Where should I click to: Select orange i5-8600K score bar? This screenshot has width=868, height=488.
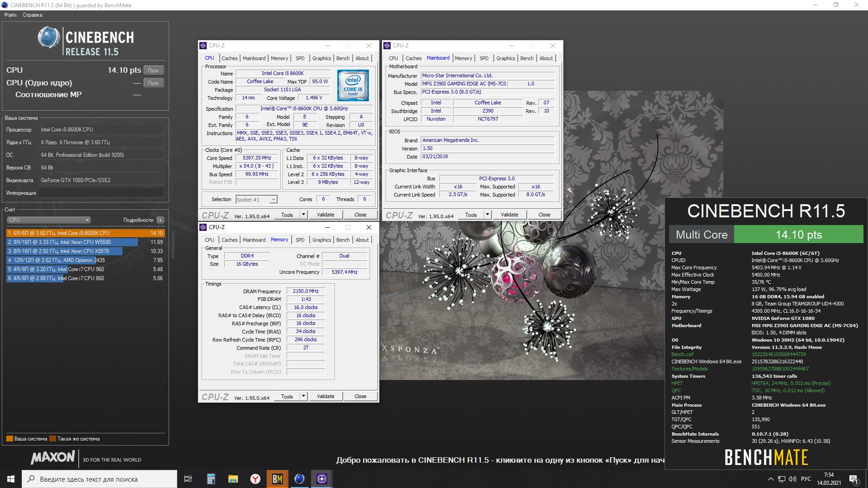click(85, 233)
